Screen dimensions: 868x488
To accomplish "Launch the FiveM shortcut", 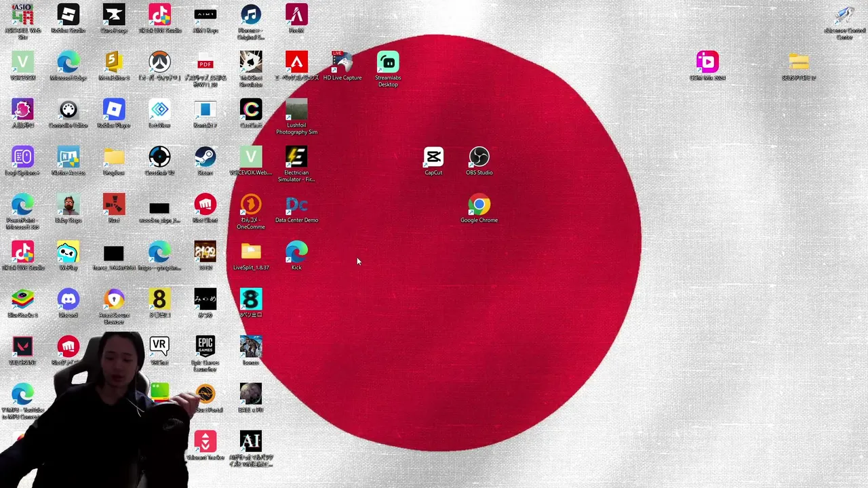I will pos(296,15).
